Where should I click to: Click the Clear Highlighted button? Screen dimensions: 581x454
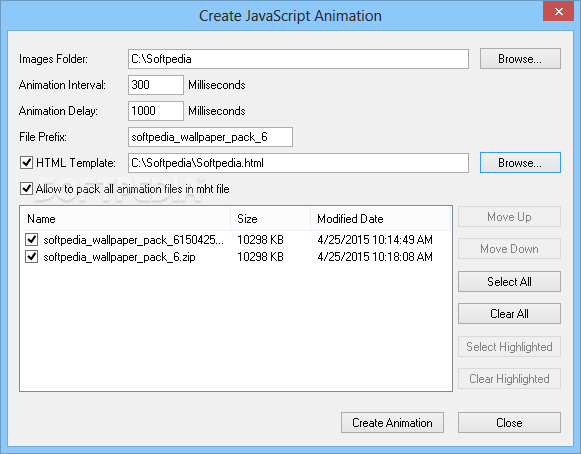pos(509,378)
